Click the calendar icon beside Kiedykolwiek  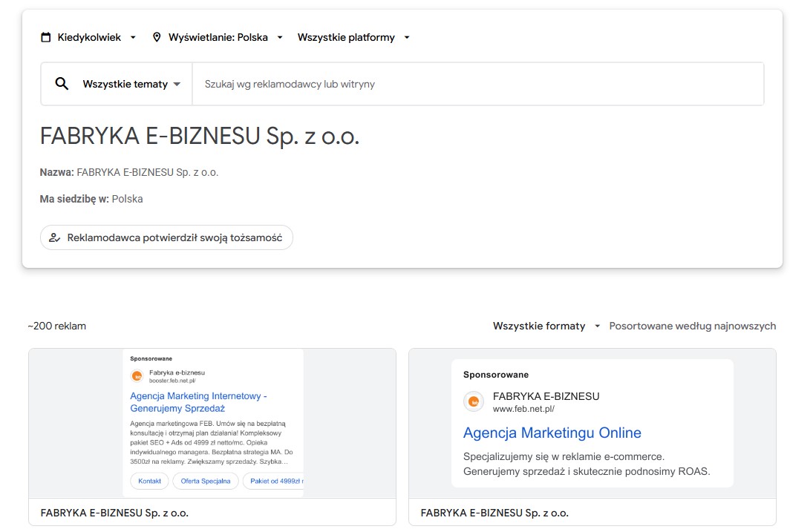[46, 37]
